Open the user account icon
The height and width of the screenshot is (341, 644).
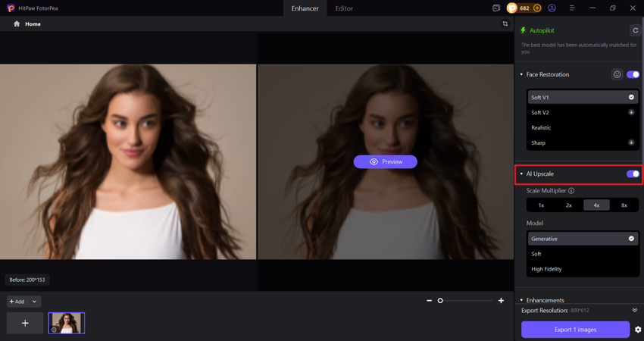coord(552,8)
